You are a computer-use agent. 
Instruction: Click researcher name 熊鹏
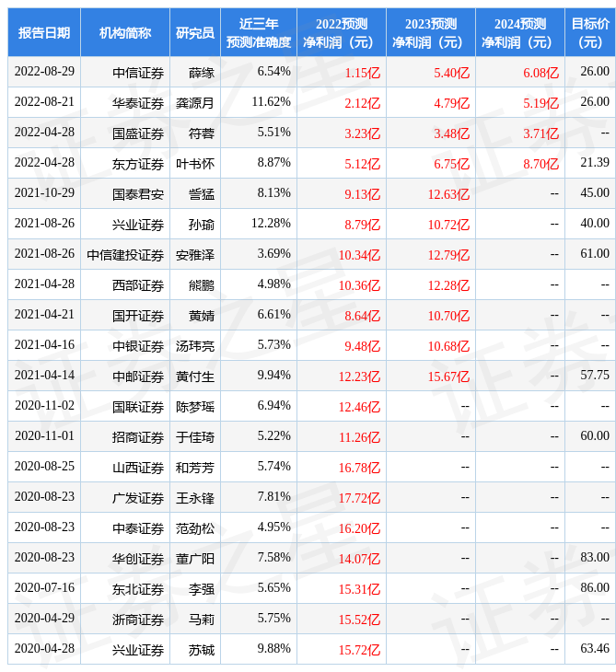pyautogui.click(x=202, y=286)
